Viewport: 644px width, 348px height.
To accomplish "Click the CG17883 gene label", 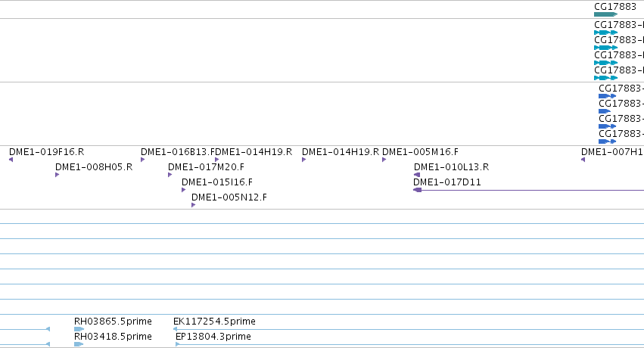I will (614, 7).
